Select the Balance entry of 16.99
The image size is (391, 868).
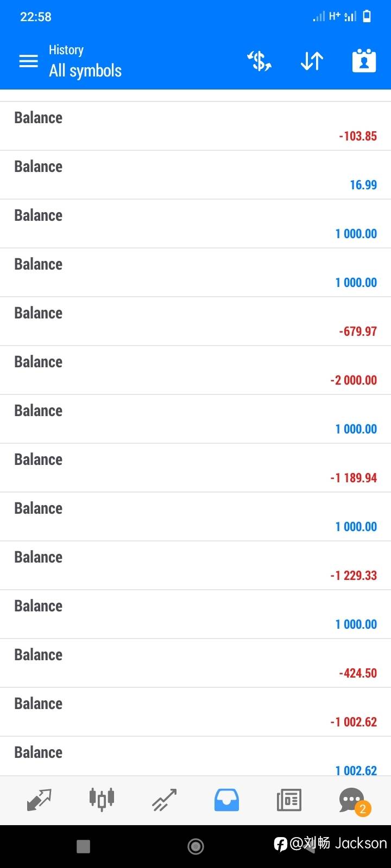195,175
